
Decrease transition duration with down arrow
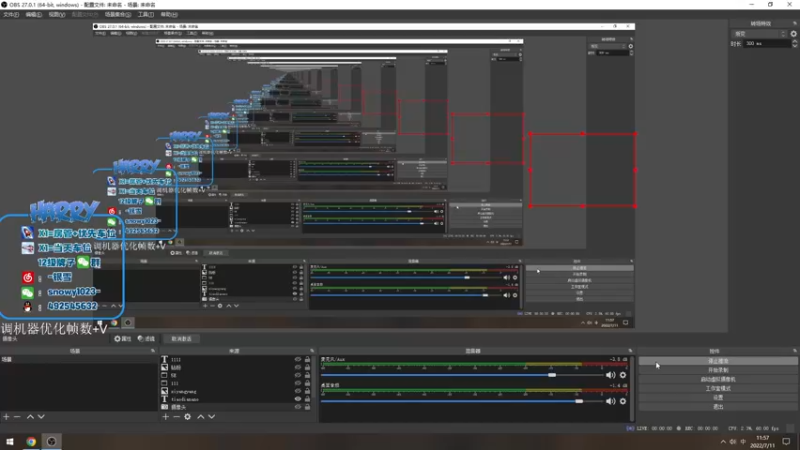click(794, 46)
